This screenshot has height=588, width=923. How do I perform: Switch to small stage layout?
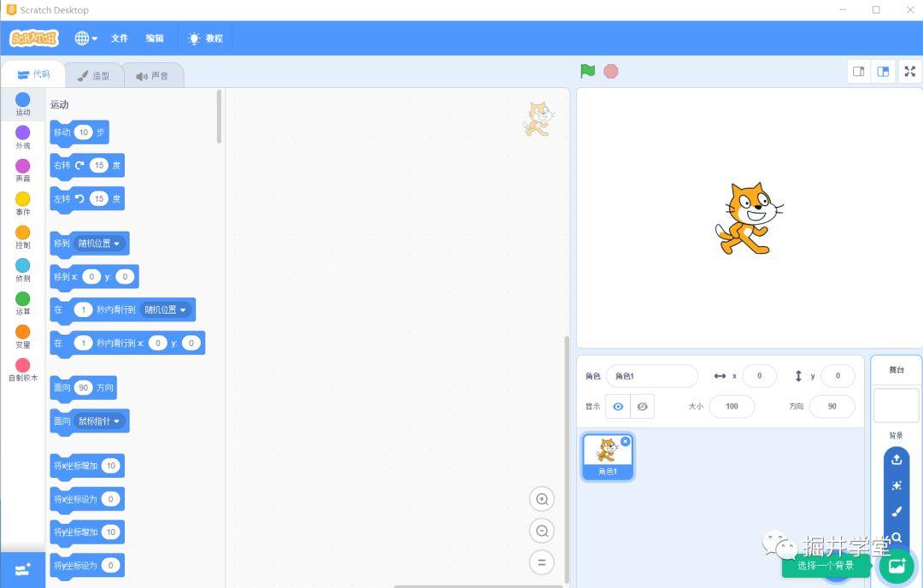click(x=859, y=71)
